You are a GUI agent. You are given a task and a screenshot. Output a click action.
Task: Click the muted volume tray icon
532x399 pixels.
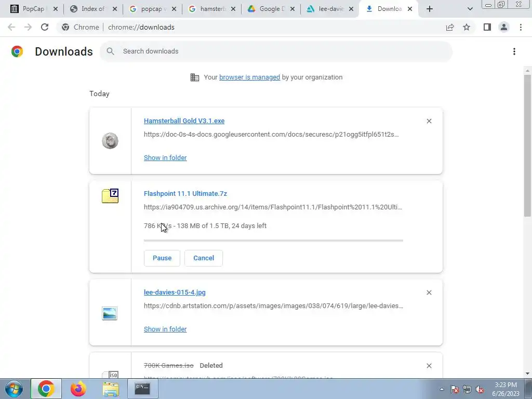point(480,389)
